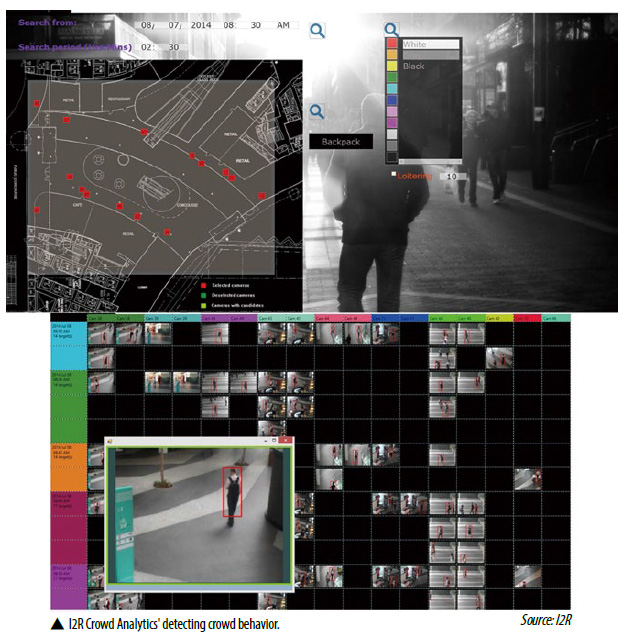Image resolution: width=624 pixels, height=636 pixels.
Task: Open the red-column thumbnail in the orange time row
Action: click(x=527, y=479)
